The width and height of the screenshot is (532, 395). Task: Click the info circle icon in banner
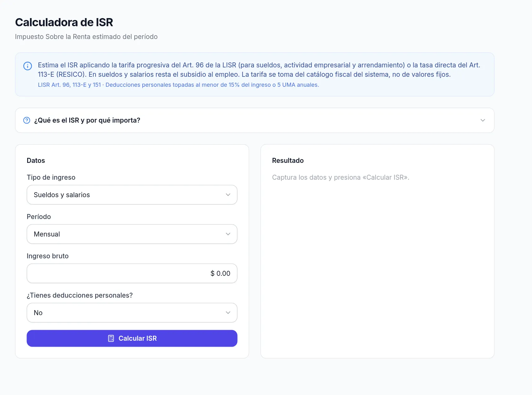tap(27, 66)
